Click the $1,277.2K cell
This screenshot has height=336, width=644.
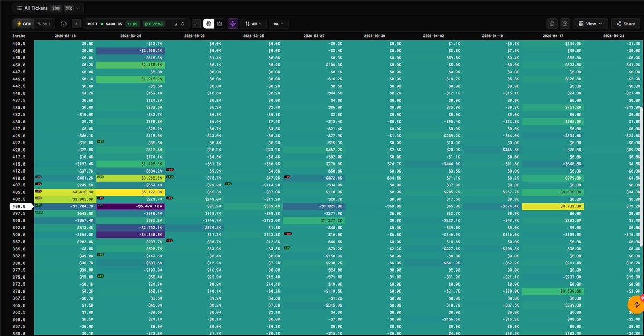[x=313, y=220]
